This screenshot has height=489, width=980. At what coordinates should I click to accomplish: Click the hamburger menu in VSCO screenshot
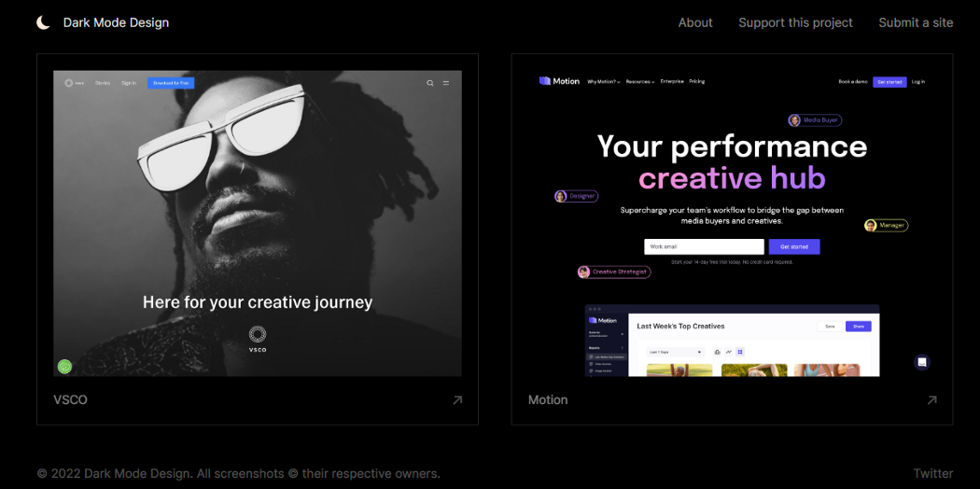coord(445,83)
